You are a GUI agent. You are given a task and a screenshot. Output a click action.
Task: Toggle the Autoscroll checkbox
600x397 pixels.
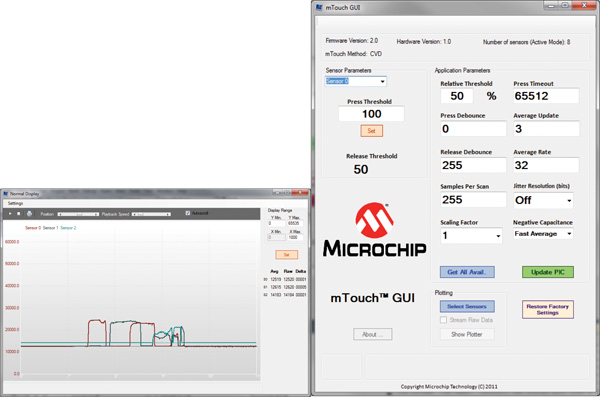pyautogui.click(x=188, y=213)
